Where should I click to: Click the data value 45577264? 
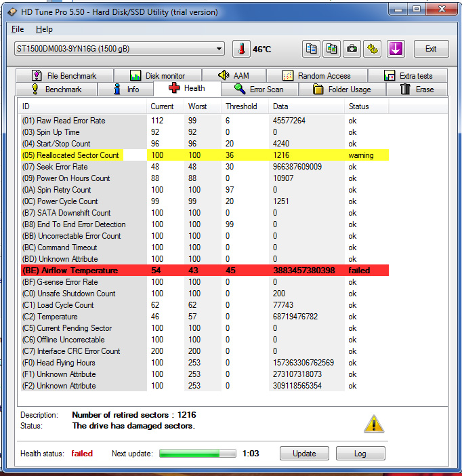pyautogui.click(x=289, y=121)
